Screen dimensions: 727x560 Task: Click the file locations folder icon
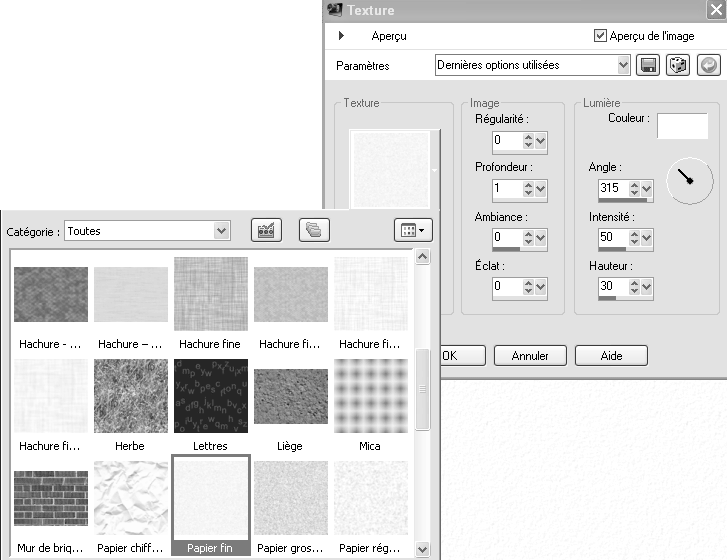314,230
